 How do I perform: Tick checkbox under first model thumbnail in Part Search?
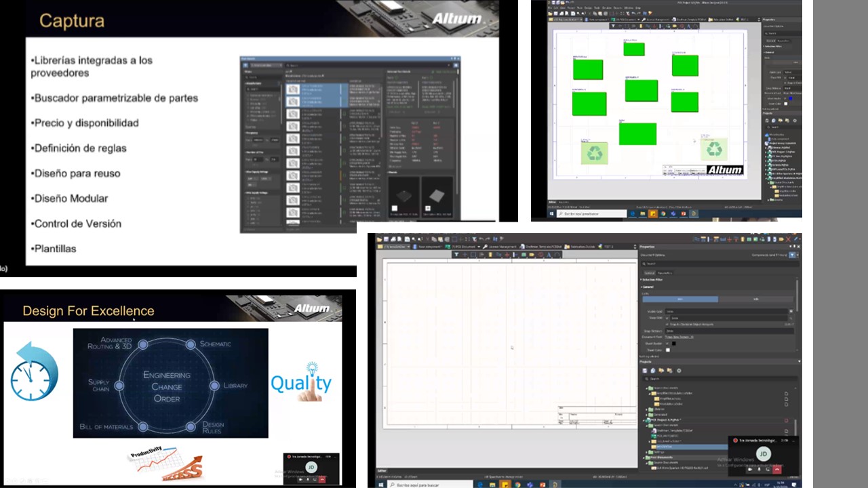click(395, 208)
